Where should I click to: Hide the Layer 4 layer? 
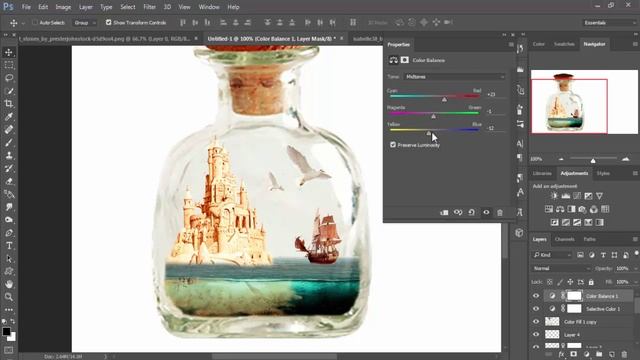tap(536, 335)
